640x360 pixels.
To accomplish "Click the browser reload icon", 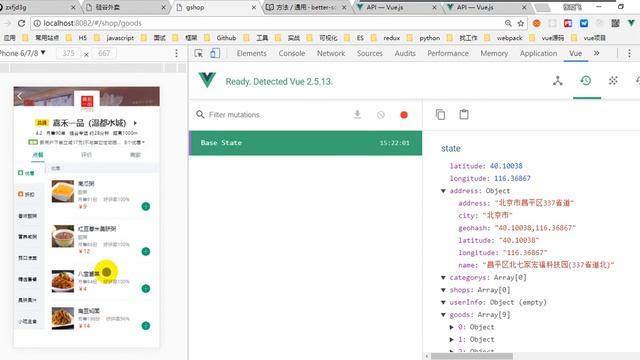I will 21,23.
